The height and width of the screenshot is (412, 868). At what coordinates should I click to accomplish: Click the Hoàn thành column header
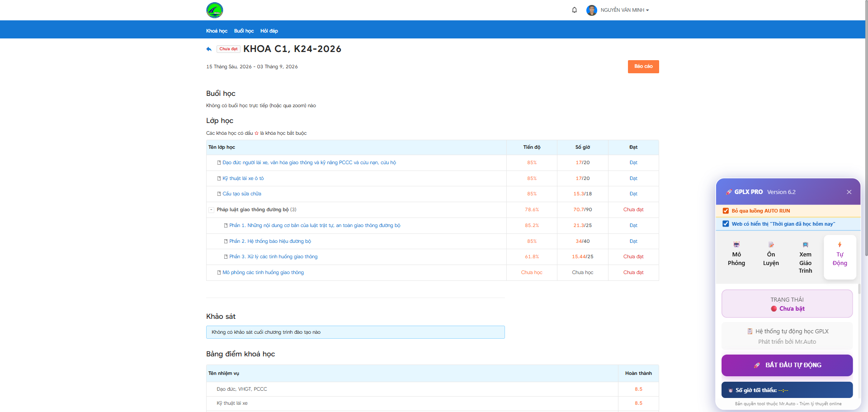(x=638, y=374)
